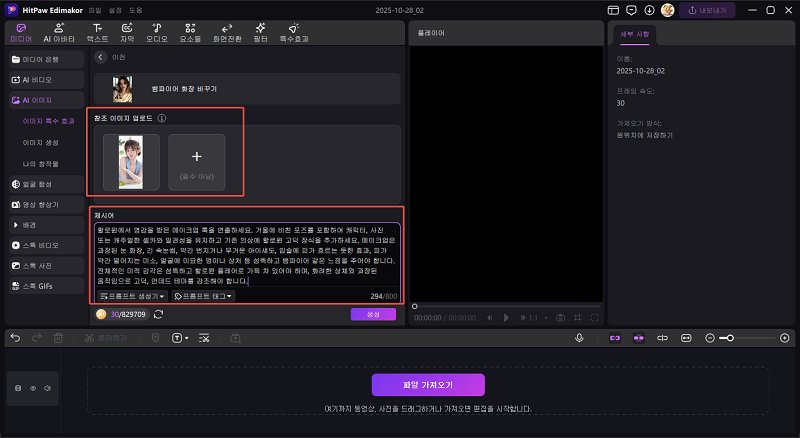Select 이미지 특수 효과 sub-item

pos(48,121)
